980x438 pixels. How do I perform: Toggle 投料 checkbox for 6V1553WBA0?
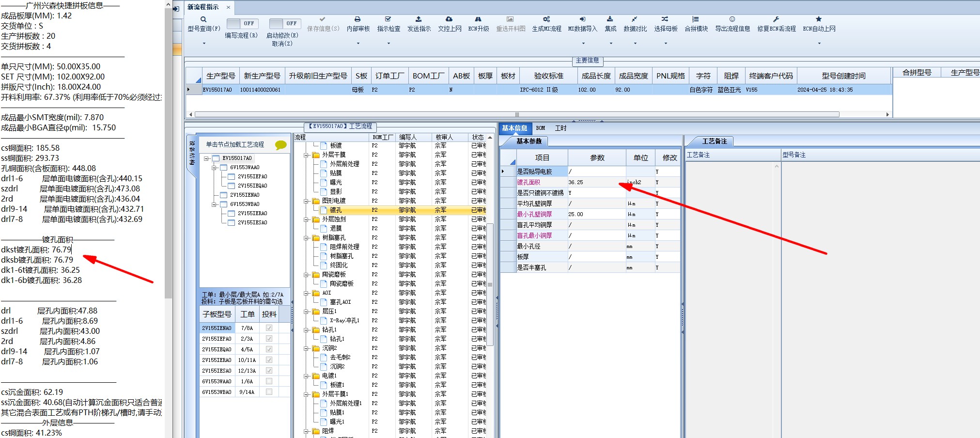(x=269, y=392)
